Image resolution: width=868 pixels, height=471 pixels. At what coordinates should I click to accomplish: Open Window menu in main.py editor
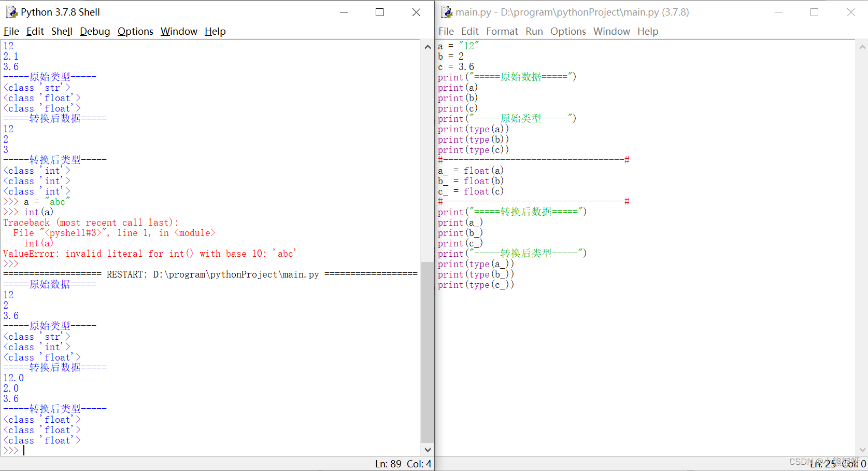coord(611,32)
